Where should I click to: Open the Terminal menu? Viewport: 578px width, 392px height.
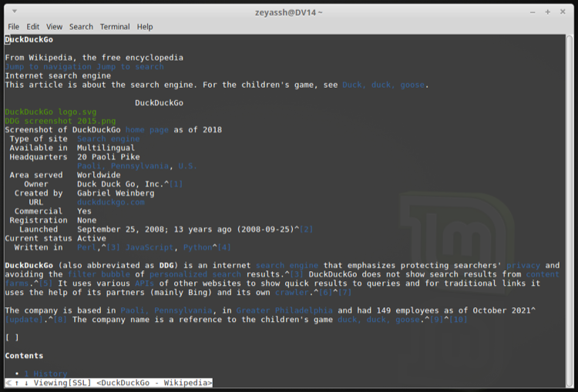click(x=115, y=27)
